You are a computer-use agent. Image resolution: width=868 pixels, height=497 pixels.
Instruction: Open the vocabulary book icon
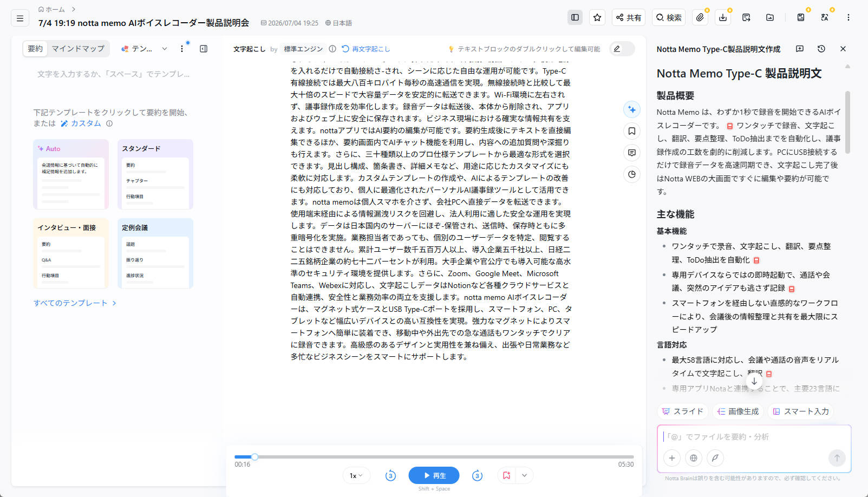point(801,17)
